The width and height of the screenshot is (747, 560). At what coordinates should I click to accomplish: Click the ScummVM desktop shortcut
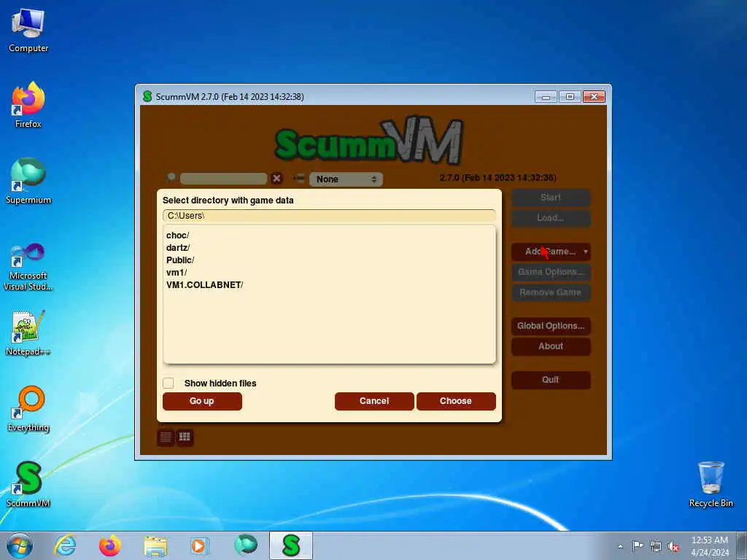28,484
